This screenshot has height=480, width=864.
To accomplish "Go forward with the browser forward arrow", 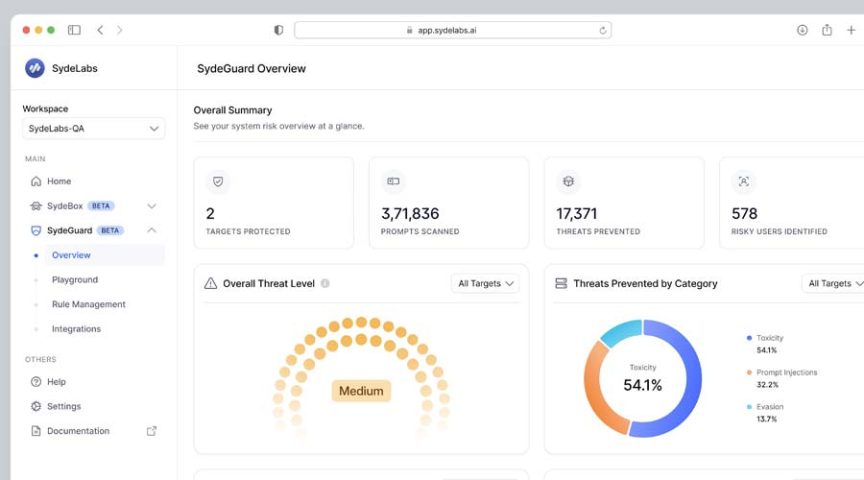I will click(120, 30).
